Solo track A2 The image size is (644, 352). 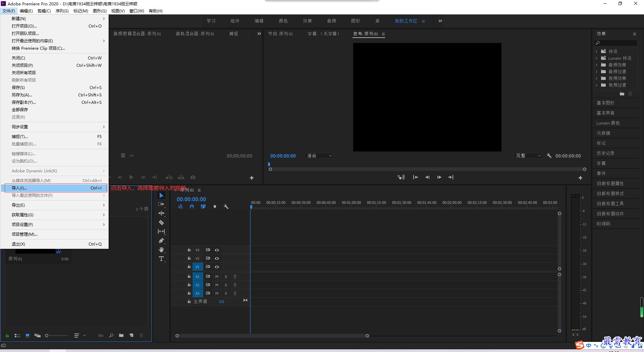[x=226, y=285]
